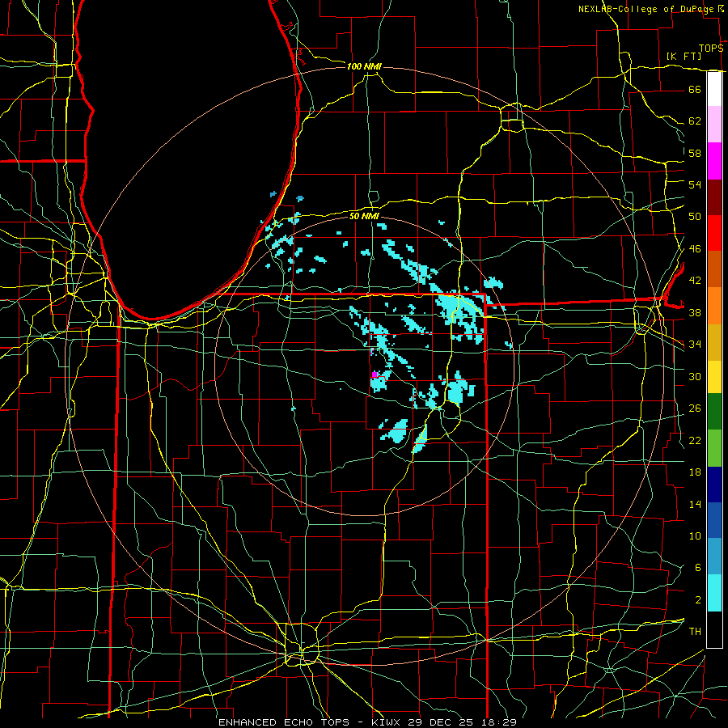The image size is (728, 728).
Task: Click the 50 NMI range ring label
Action: [364, 216]
